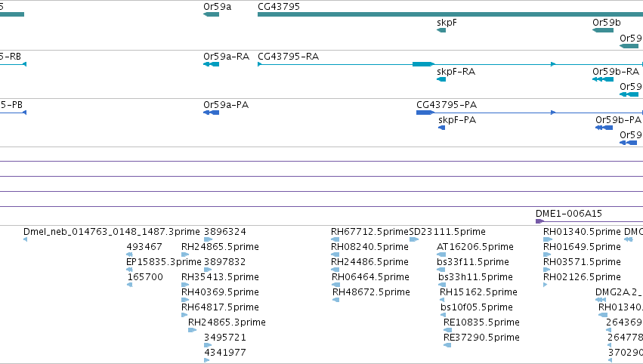This screenshot has height=364, width=643.
Task: Click the CG43795 gene span bar
Action: coord(450,14)
